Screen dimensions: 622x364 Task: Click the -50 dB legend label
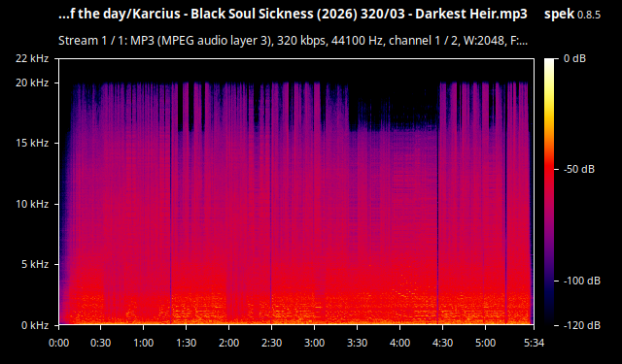(579, 169)
